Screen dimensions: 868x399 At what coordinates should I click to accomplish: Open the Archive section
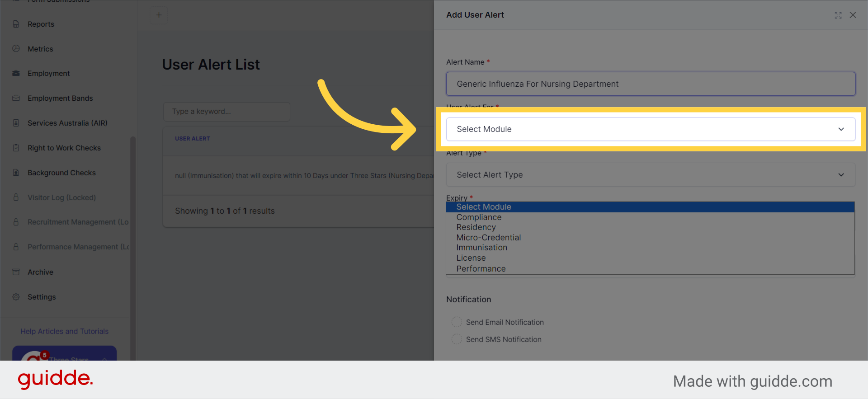click(x=40, y=272)
